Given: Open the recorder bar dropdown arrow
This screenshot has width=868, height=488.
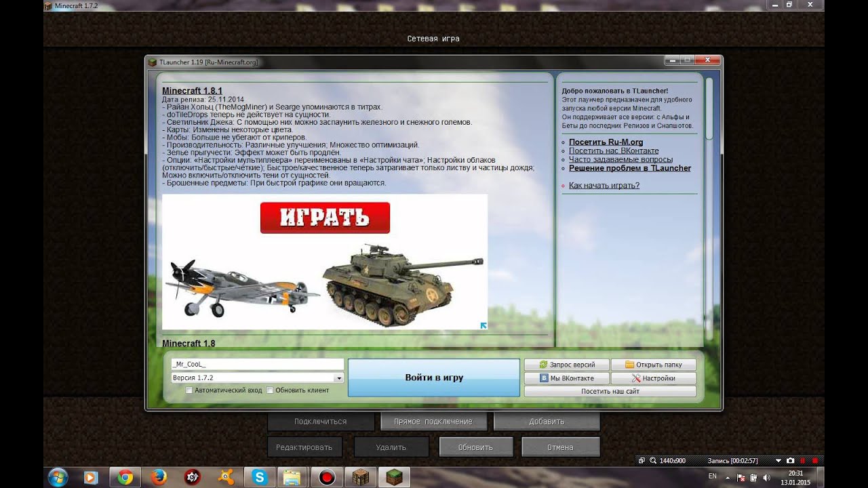Looking at the screenshot, I should (778, 461).
